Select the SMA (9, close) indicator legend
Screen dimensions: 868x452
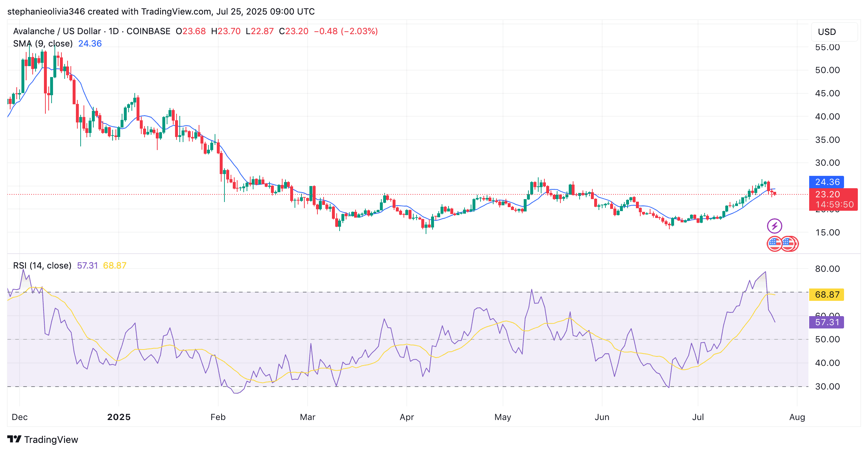pyautogui.click(x=43, y=44)
